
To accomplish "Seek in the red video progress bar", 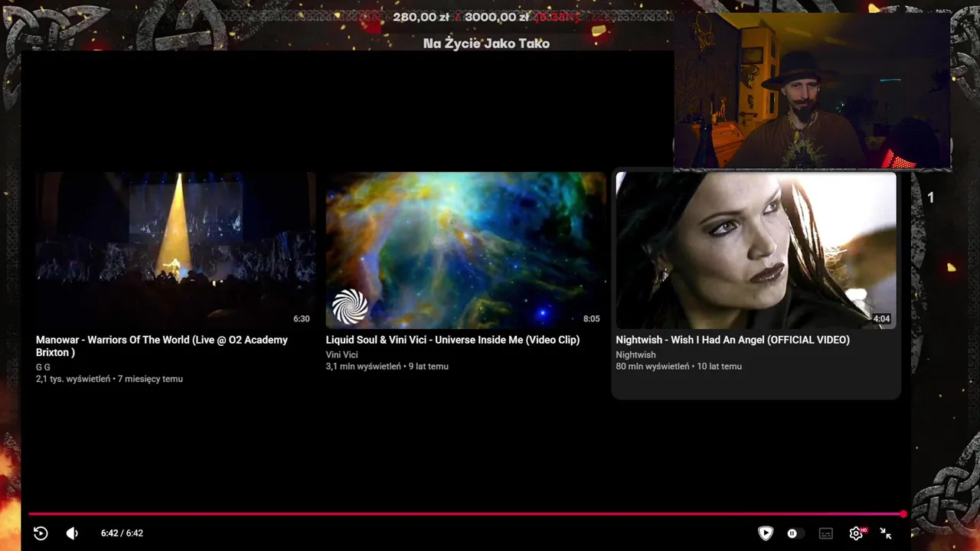I will tap(465, 514).
